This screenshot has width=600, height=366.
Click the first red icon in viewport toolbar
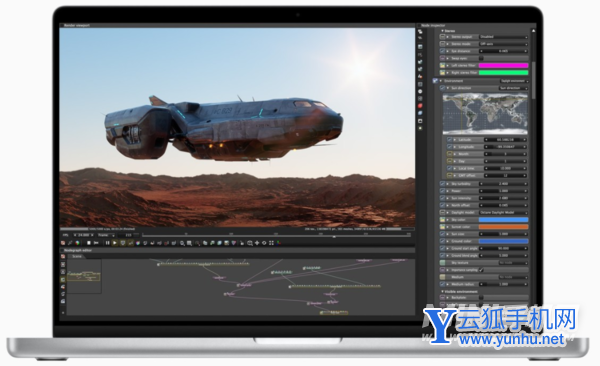(63, 243)
